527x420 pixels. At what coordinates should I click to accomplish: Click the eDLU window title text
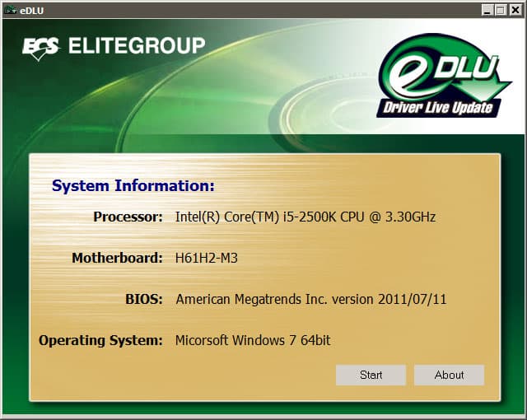pos(31,11)
